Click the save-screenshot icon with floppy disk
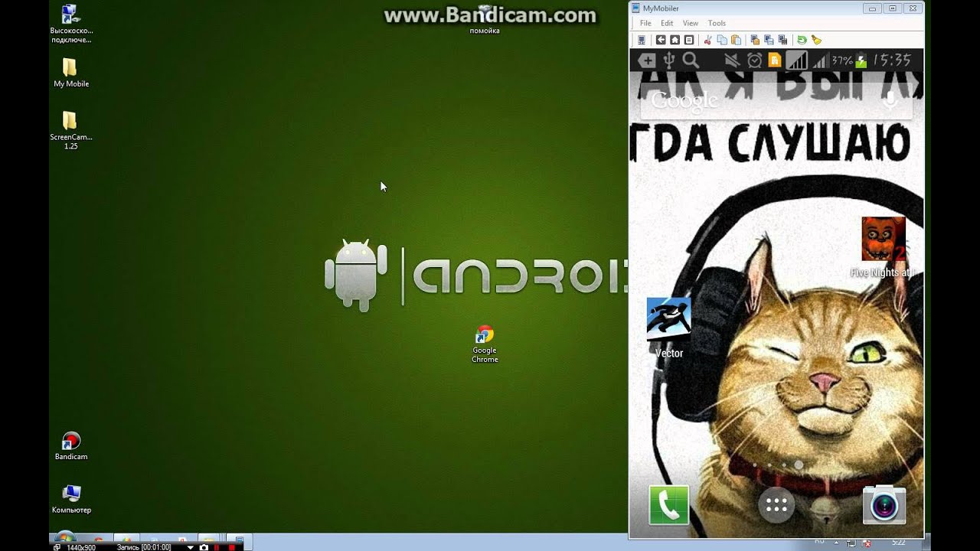 (769, 40)
